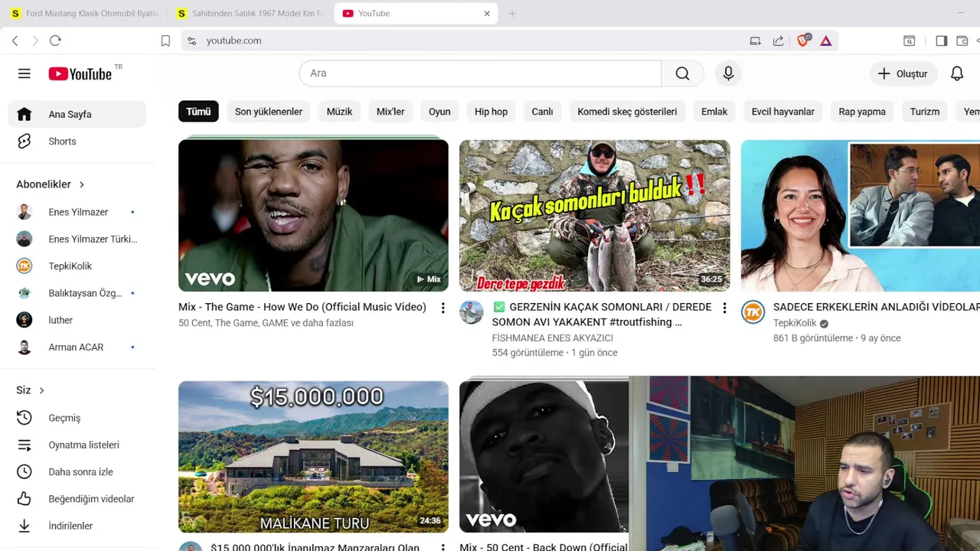Click FİSHMANEA ENES AKYAZICI channel name
The width and height of the screenshot is (980, 551).
[552, 337]
